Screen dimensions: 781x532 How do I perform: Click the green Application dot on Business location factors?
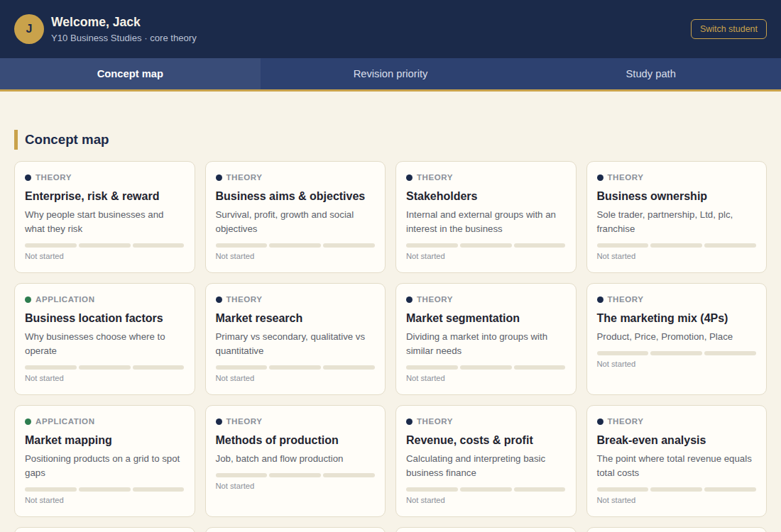coord(28,299)
